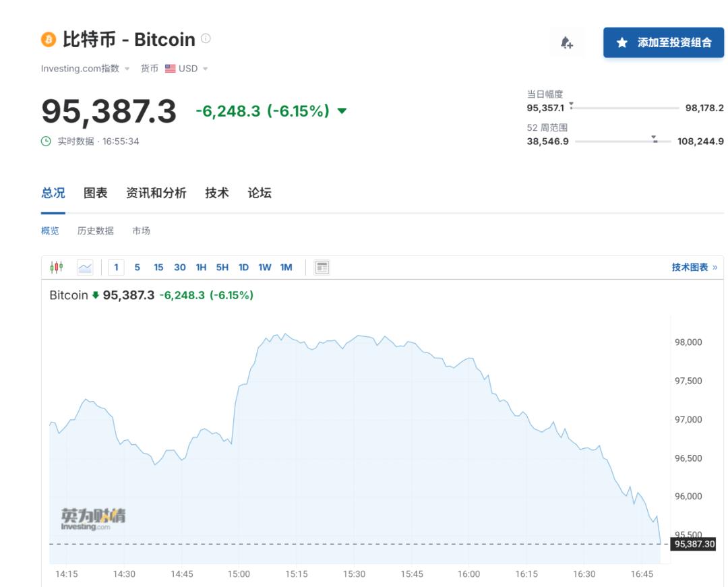Open the news panel icon in chart toolbar
This screenshot has height=587, width=728.
click(322, 268)
